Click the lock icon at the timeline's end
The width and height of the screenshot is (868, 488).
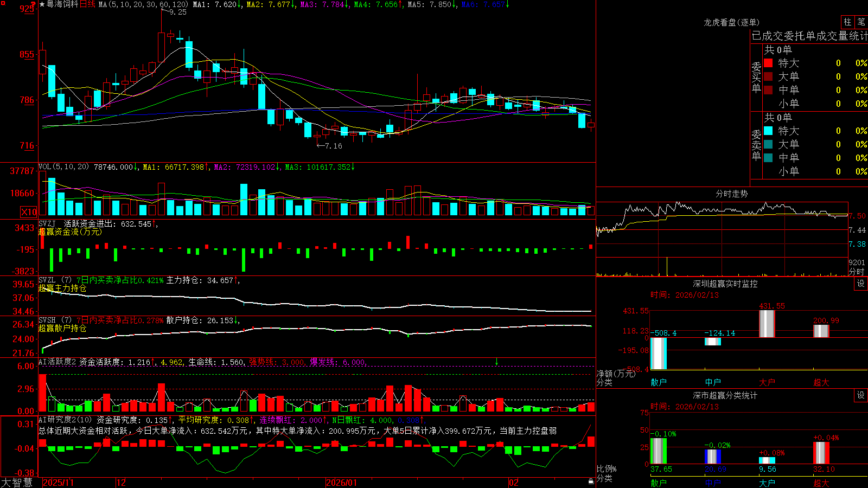click(591, 481)
